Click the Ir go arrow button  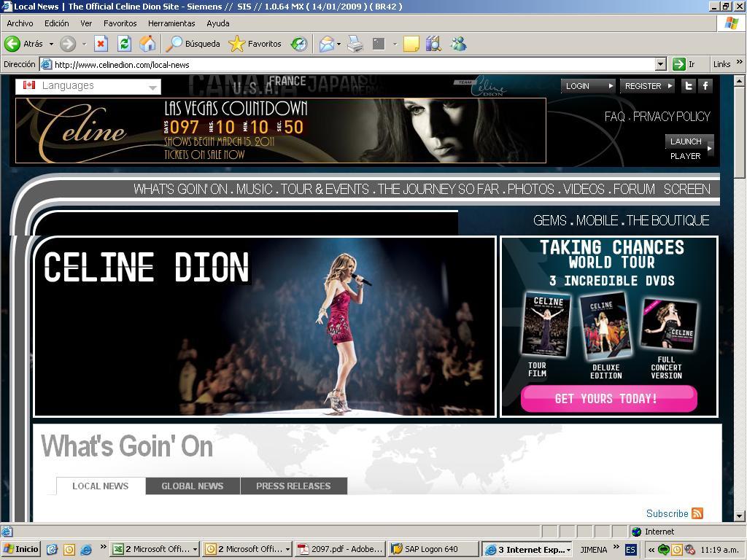click(x=684, y=64)
